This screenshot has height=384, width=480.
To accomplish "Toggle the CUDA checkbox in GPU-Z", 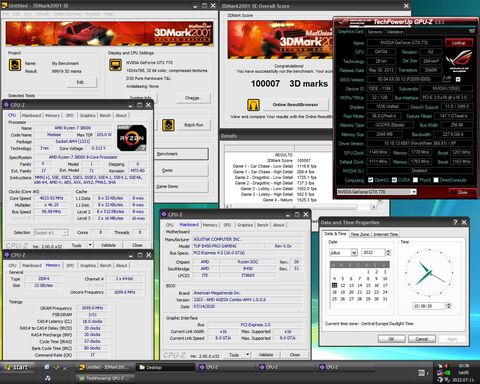I will [x=394, y=180].
